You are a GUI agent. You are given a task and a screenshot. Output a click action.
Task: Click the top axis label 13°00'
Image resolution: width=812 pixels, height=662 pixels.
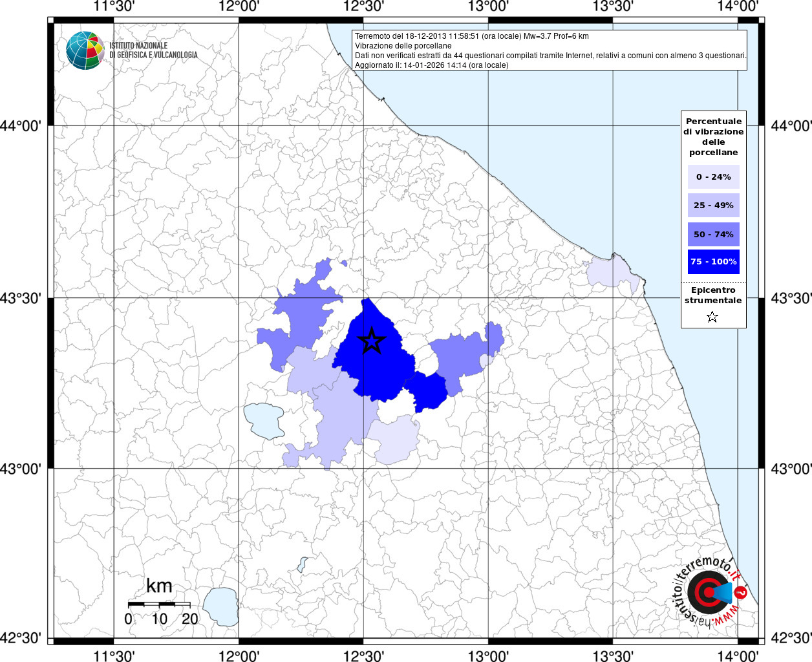488,6
